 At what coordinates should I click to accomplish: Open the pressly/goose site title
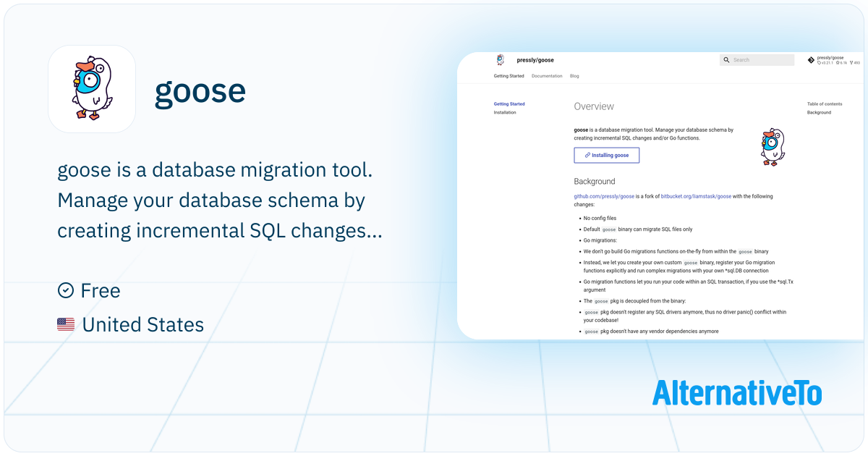click(x=535, y=60)
